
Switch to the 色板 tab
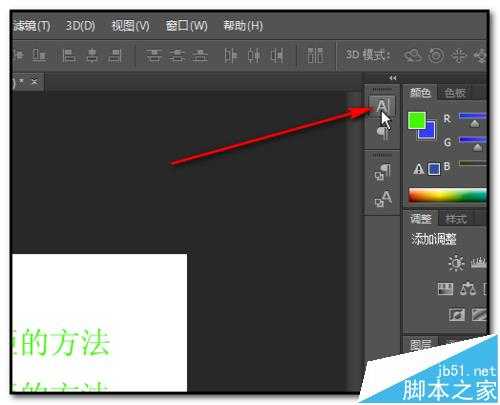click(x=455, y=93)
